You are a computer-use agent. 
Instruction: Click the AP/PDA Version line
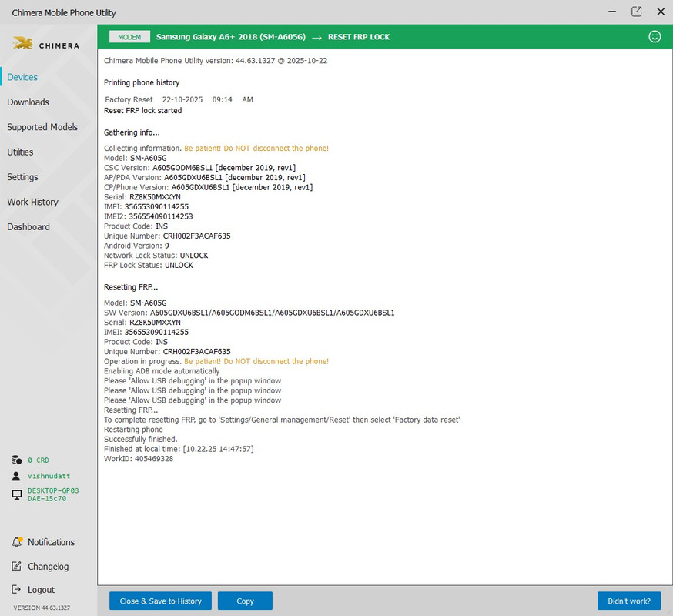(x=205, y=178)
